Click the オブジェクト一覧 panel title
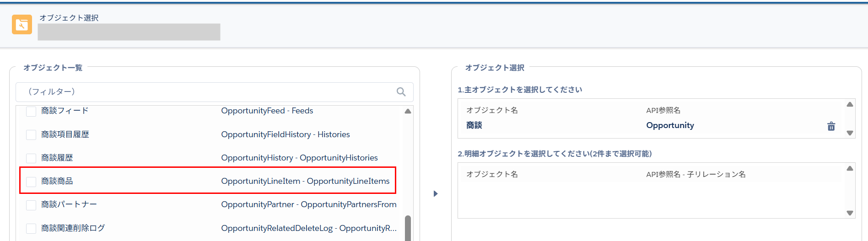This screenshot has height=241, width=868. (53, 68)
